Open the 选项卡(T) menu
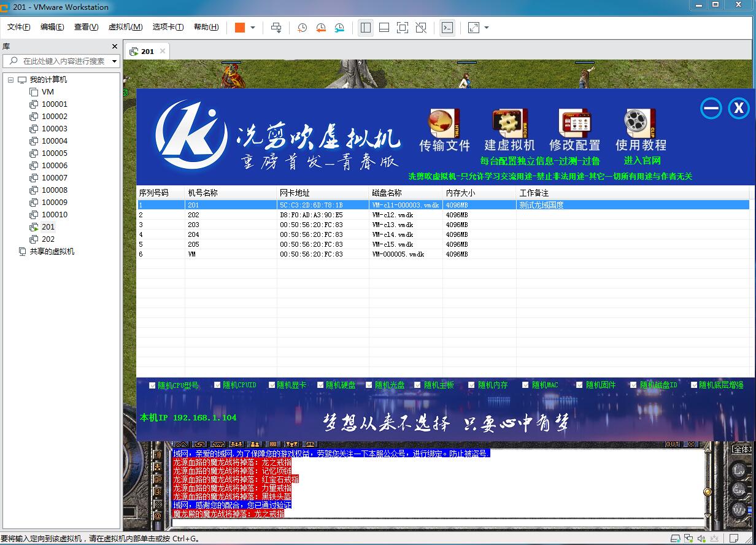The height and width of the screenshot is (545, 756). [x=168, y=27]
